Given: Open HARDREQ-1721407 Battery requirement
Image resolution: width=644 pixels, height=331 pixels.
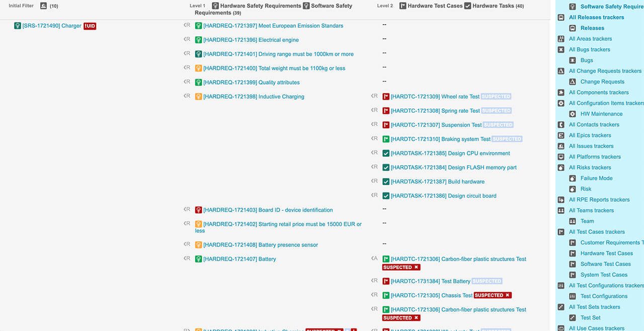Looking at the screenshot, I should (x=239, y=259).
